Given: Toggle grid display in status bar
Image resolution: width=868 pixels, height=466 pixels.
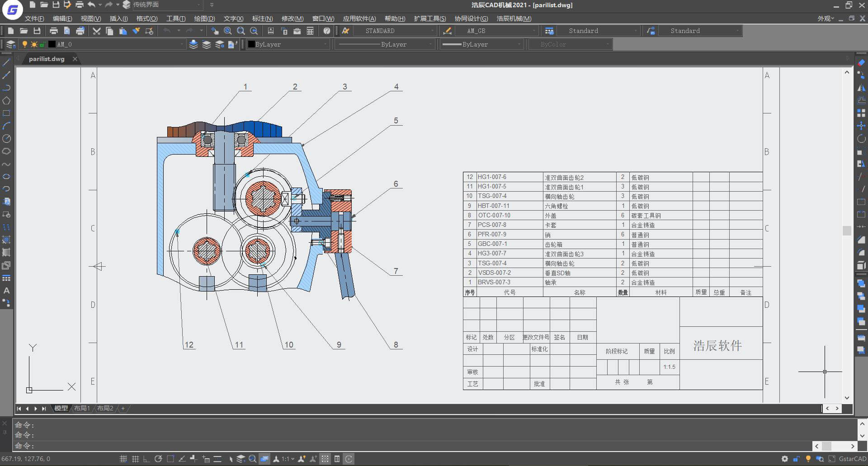Looking at the screenshot, I should click(x=135, y=459).
